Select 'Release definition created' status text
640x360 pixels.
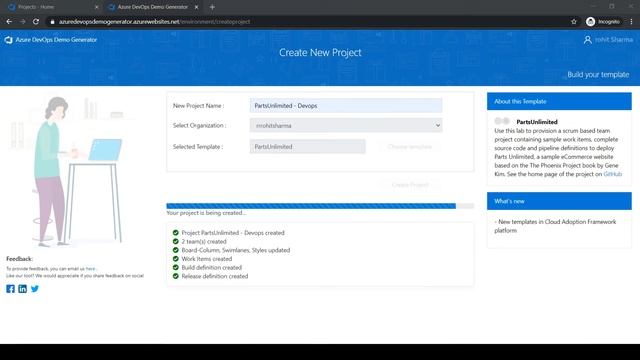coord(215,276)
